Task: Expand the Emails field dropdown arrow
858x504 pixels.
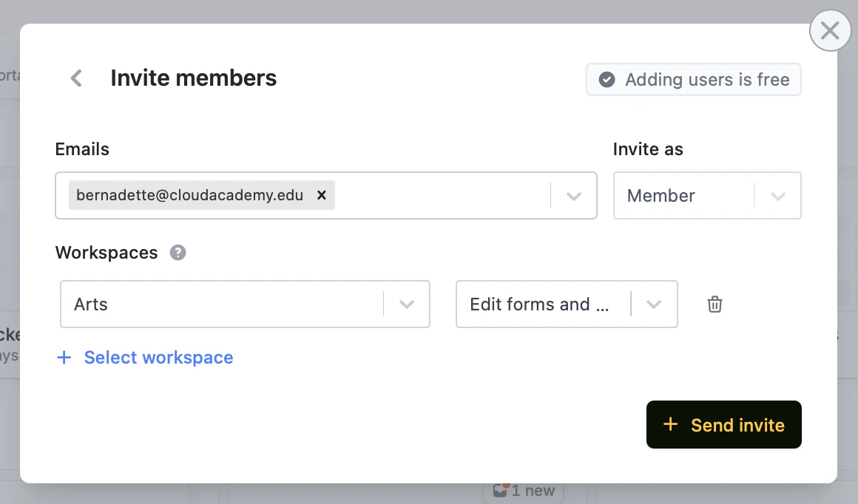Action: [574, 196]
